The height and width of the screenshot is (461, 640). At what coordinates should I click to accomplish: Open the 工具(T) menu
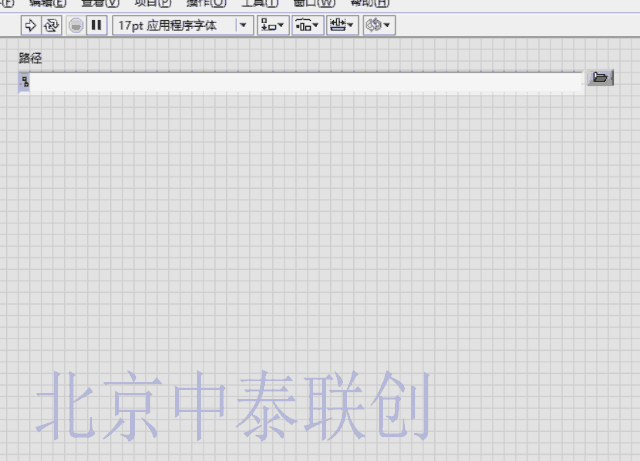coord(260,3)
